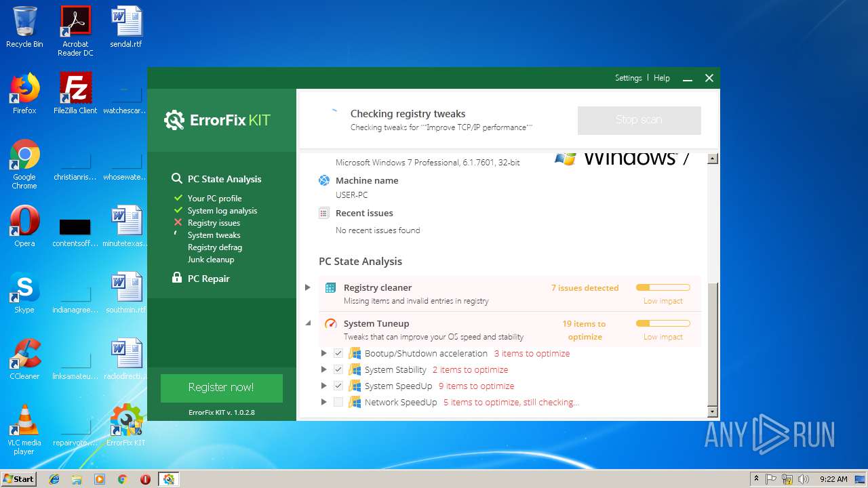
Task: Open southmin.rtf document icon
Action: [x=126, y=293]
